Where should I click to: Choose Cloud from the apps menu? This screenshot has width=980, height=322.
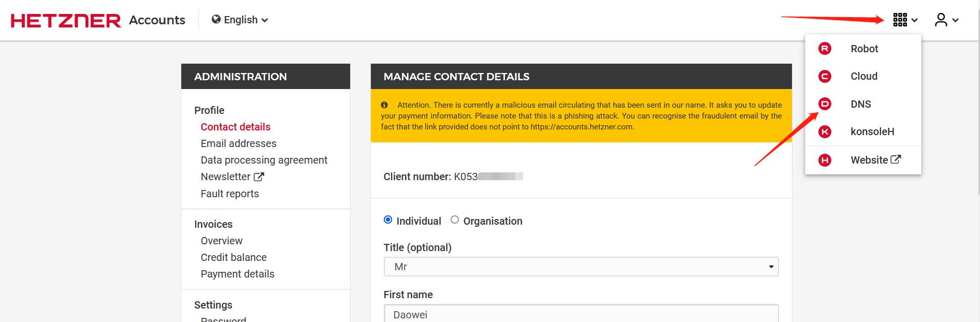[x=864, y=77]
